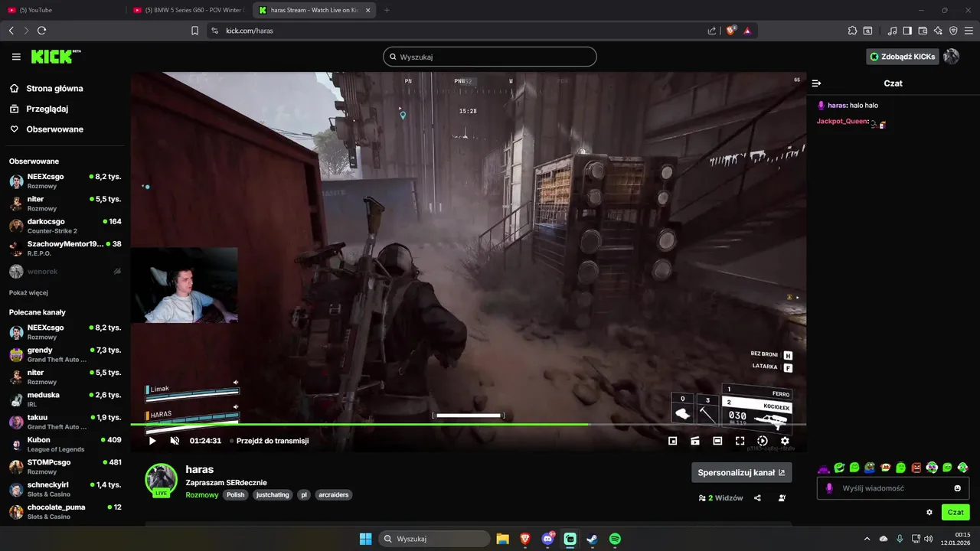Click the Zdobądź KICKs button
Screen dimensions: 980x551
[x=902, y=57]
